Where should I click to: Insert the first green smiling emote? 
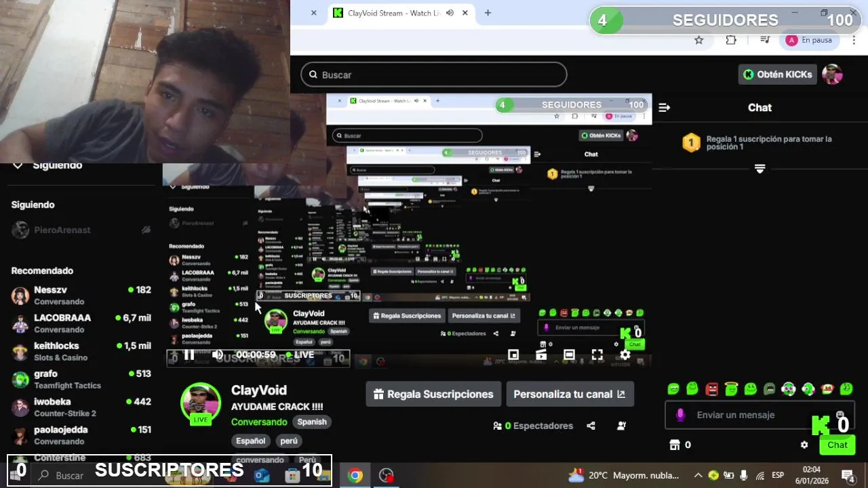(x=673, y=389)
